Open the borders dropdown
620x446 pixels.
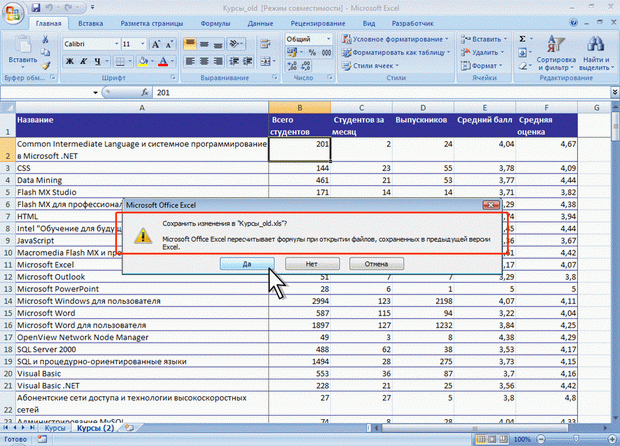130,61
